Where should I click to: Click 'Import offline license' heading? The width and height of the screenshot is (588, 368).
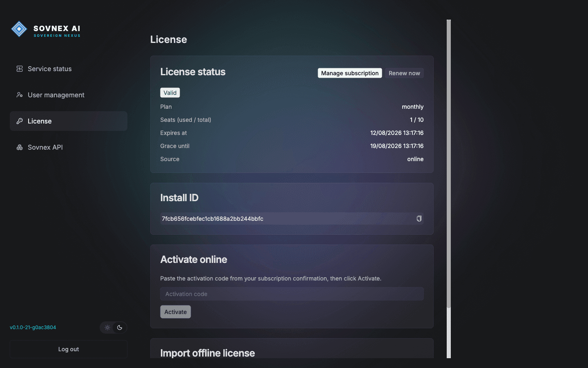207,353
